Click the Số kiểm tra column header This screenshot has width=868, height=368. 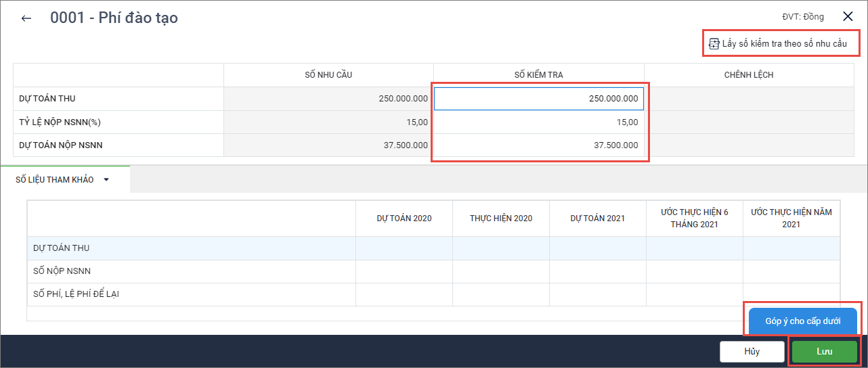click(x=538, y=75)
